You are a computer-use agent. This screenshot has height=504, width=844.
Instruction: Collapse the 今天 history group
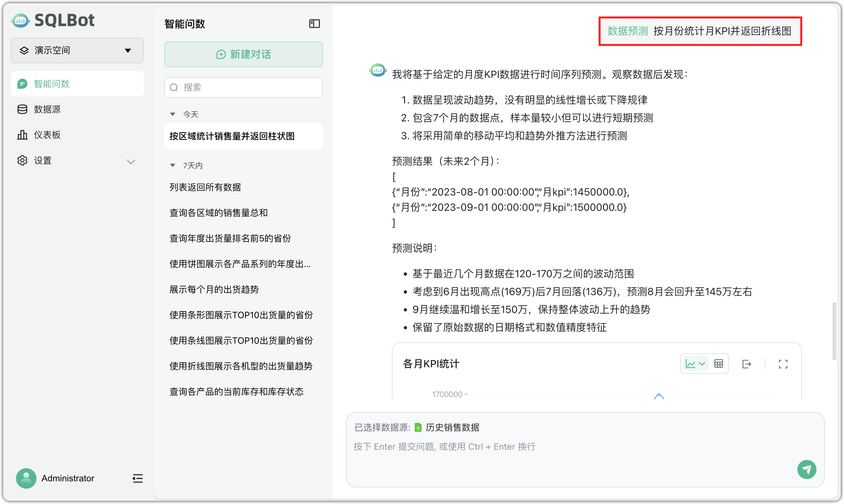173,114
